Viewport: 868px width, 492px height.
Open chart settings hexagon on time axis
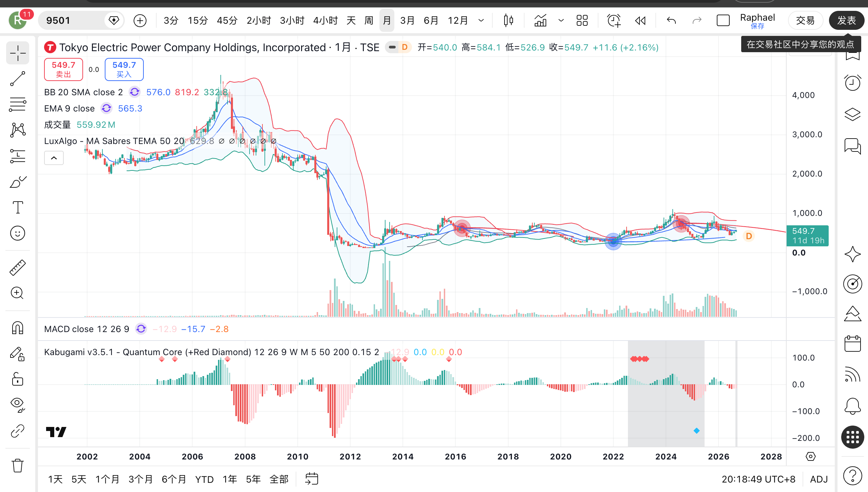coord(810,456)
